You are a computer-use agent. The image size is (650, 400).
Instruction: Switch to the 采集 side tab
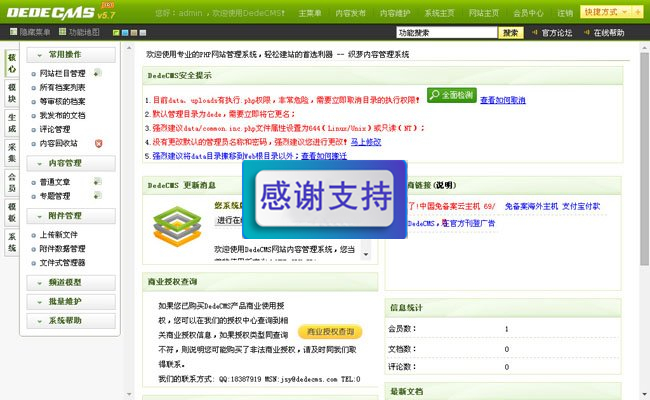[x=12, y=153]
